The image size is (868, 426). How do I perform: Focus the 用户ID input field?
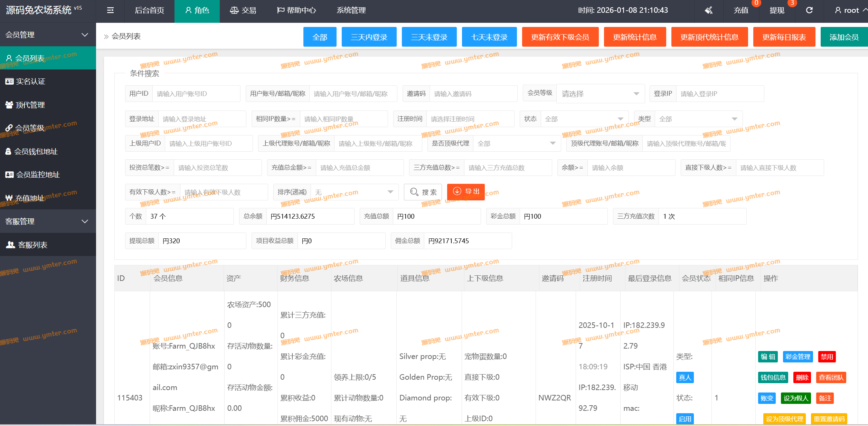(196, 94)
